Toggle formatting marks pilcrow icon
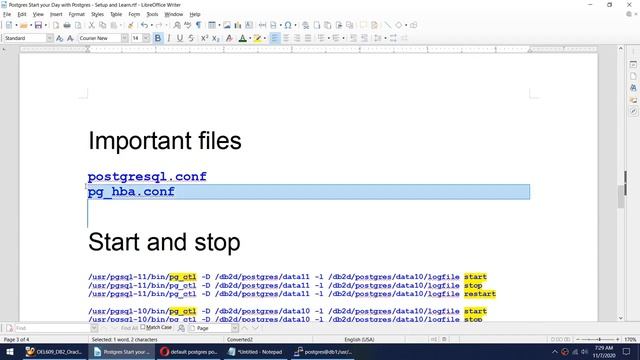Viewport: 640px width, 360px height. point(199,25)
